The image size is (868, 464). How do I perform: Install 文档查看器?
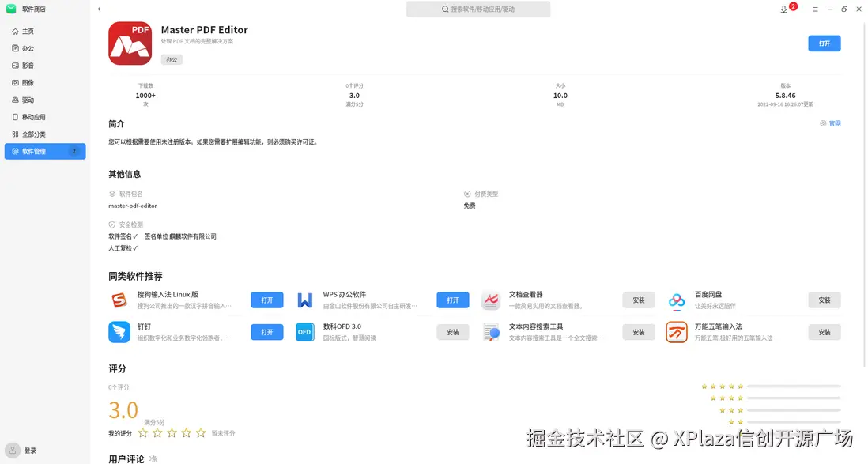(x=639, y=300)
